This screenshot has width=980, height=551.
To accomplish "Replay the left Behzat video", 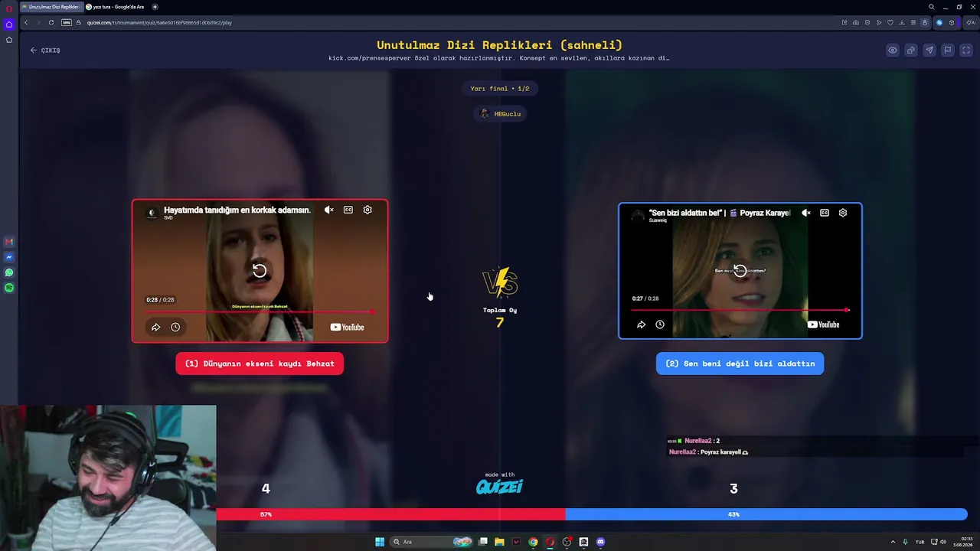I will [260, 271].
